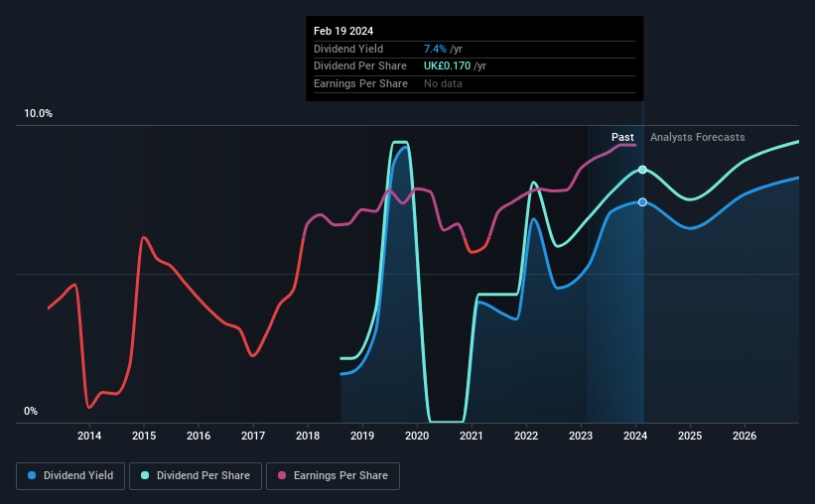Click the blue Dividend Yield legend dot
Image resolution: width=815 pixels, height=504 pixels.
click(x=32, y=475)
